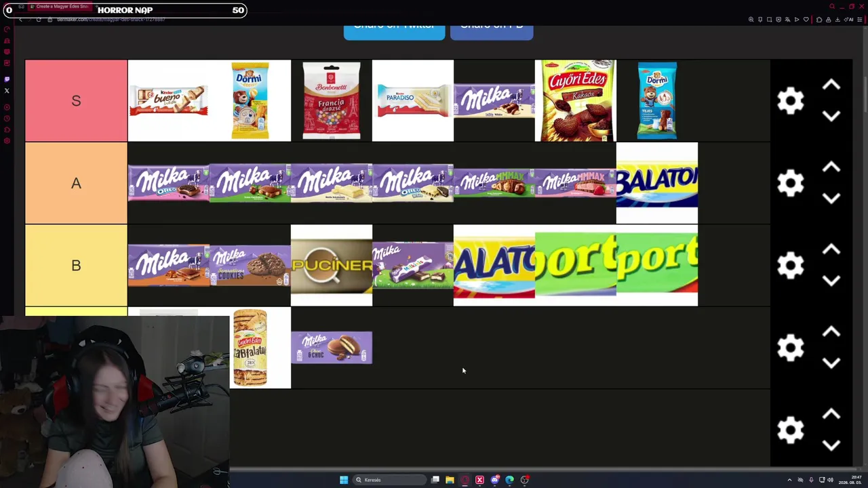Viewport: 868px width, 488px height.
Task: Add page to favorites with heart icon
Action: (806, 20)
